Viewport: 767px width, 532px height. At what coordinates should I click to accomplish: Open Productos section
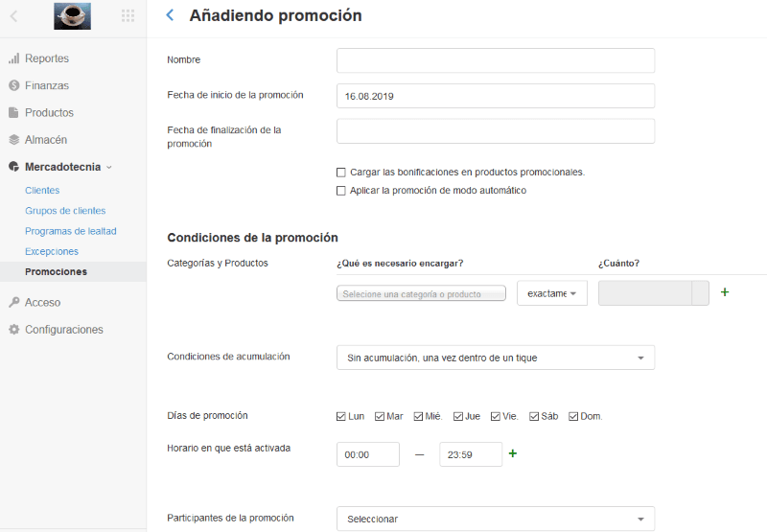(50, 112)
